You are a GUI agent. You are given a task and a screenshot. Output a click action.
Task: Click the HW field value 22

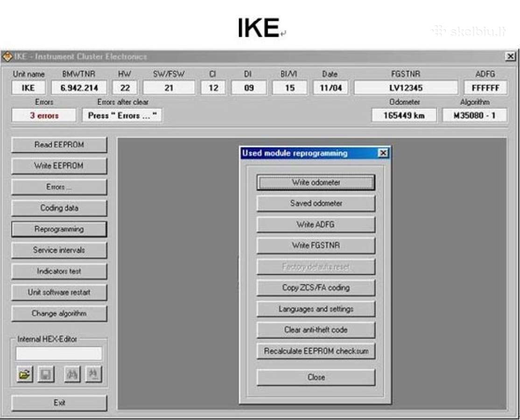click(x=125, y=88)
